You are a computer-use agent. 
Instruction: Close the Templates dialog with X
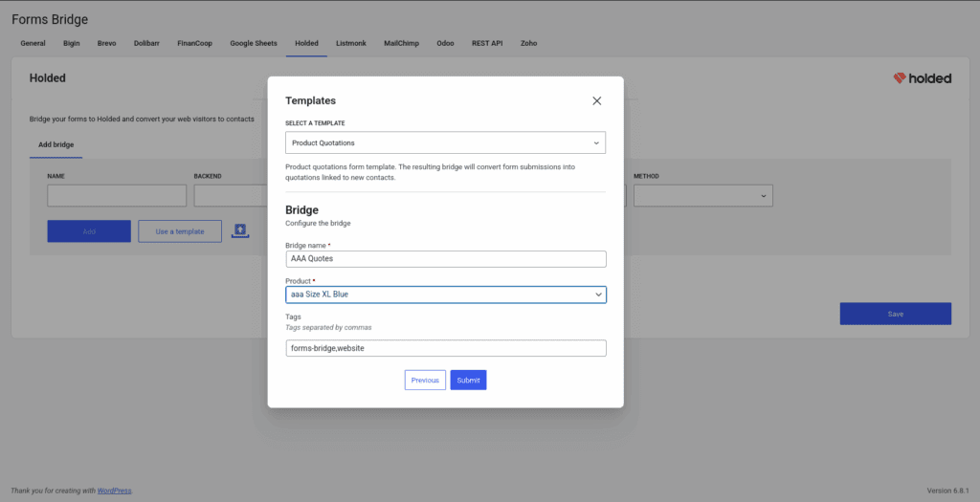(597, 101)
